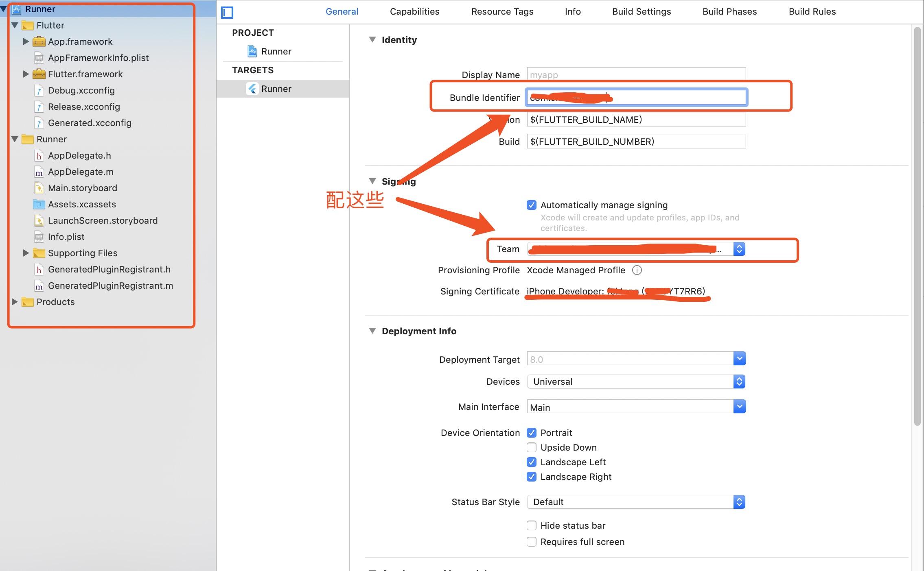Expand the Supporting Files folder
The width and height of the screenshot is (924, 571).
26,253
